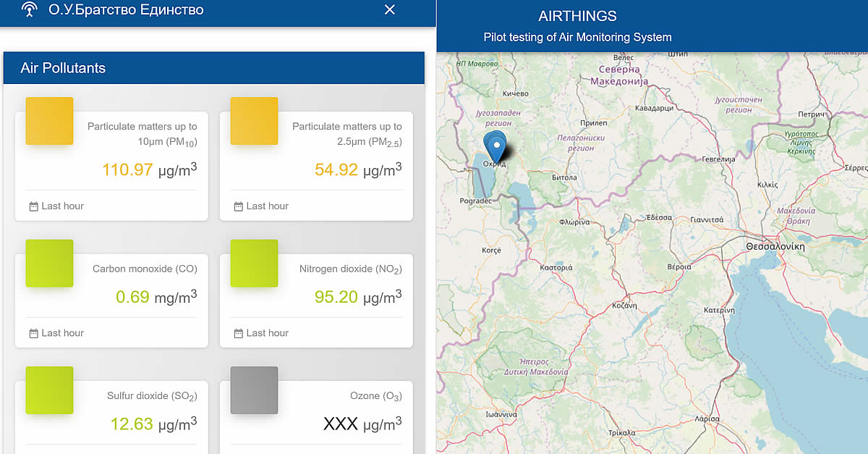Click the О.У.Братство Единство station name
The height and width of the screenshot is (454, 868).
pyautogui.click(x=126, y=10)
